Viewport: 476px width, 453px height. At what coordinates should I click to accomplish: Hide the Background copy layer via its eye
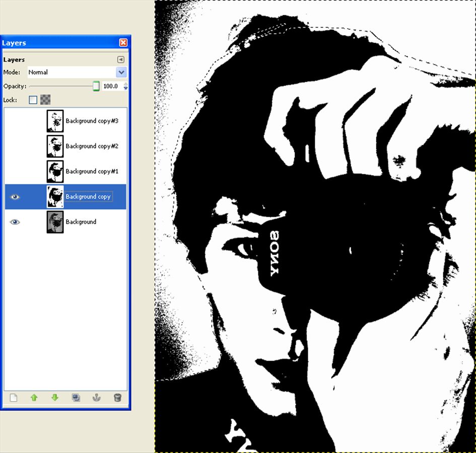[x=15, y=197]
